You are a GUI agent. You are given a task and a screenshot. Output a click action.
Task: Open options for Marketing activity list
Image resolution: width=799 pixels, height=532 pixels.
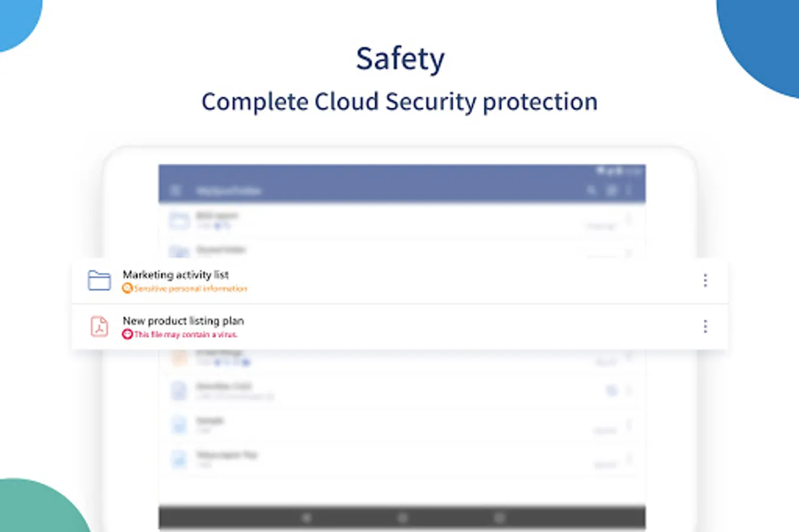(705, 280)
